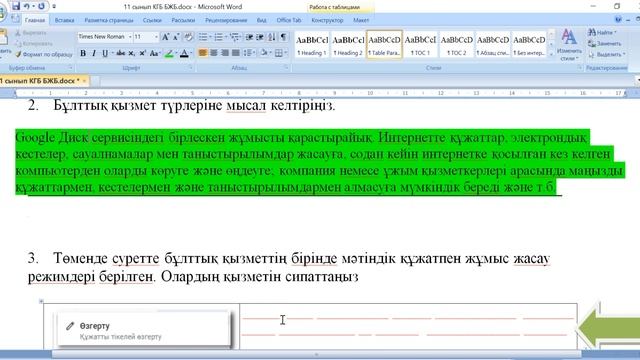Sort text with the A-Z sort icon
This screenshot has width=640, height=360.
click(x=271, y=37)
